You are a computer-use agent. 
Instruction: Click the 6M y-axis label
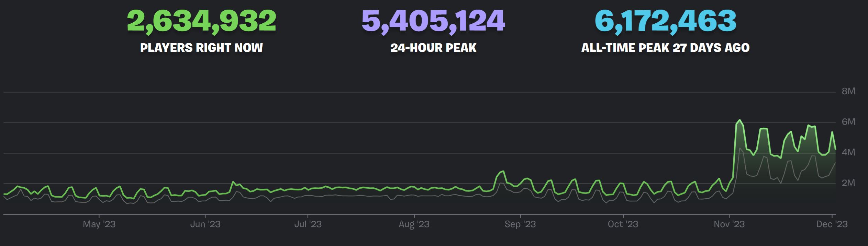tap(848, 122)
